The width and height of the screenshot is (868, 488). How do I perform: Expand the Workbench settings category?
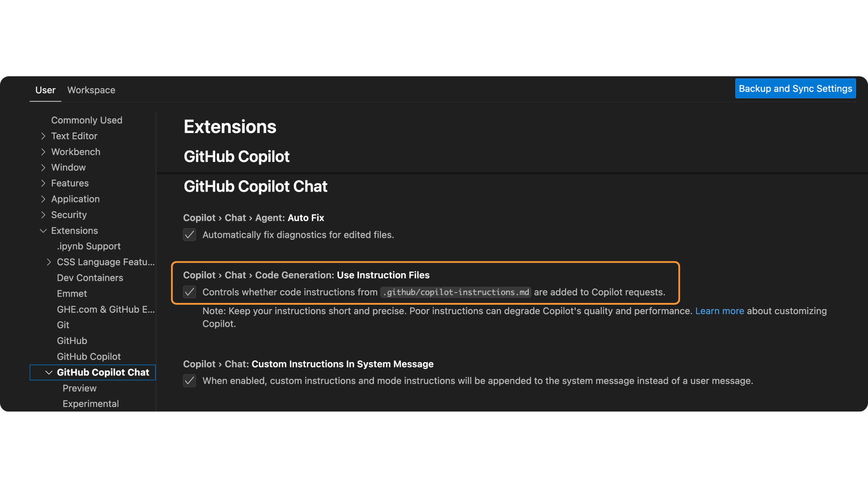[43, 152]
